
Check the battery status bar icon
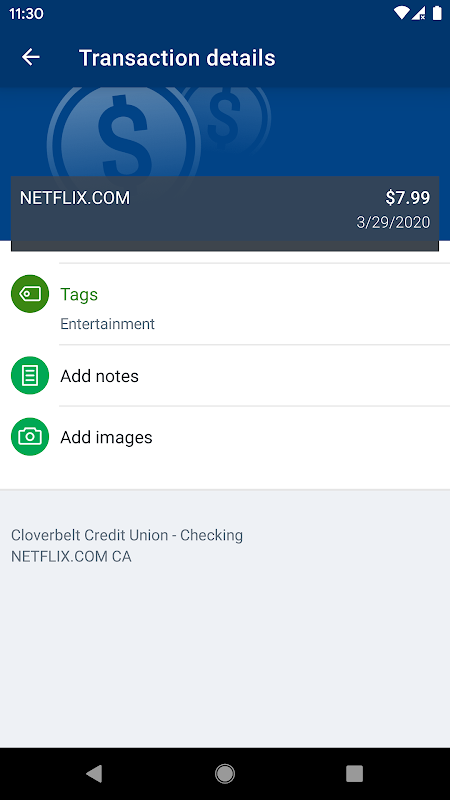437,13
